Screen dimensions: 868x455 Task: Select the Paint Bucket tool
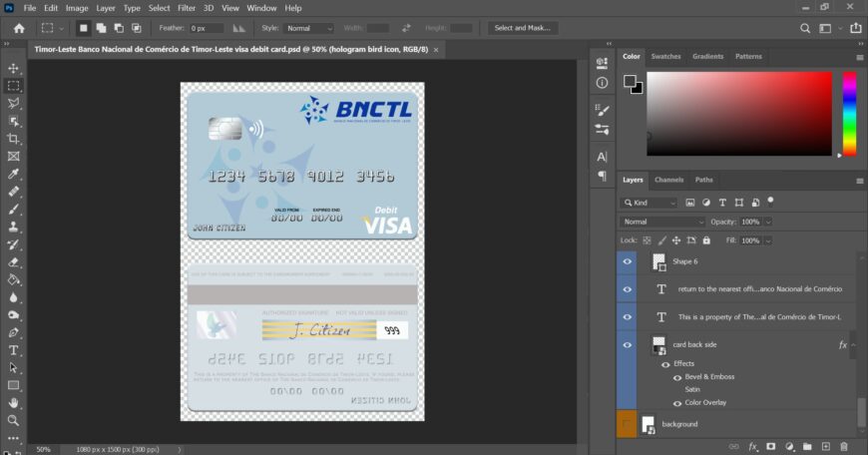[13, 280]
